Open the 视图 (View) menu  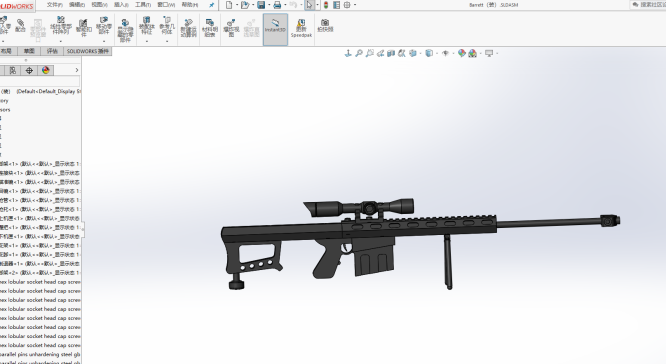click(99, 5)
